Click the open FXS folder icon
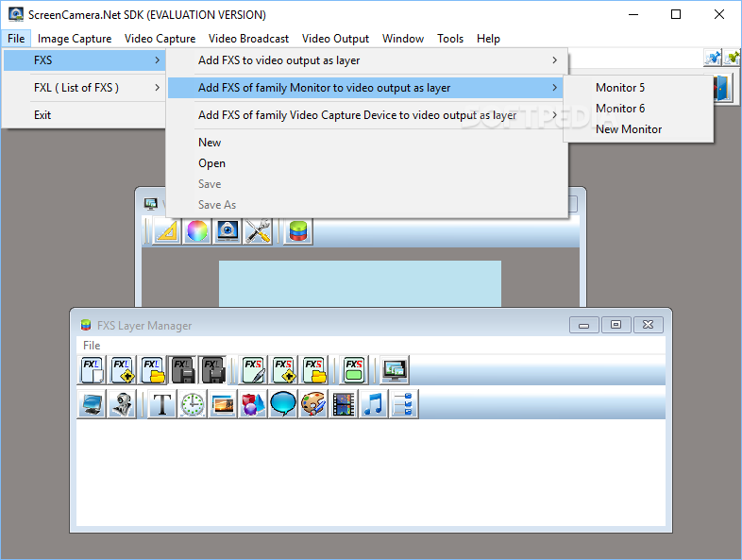The image size is (742, 560). (313, 369)
